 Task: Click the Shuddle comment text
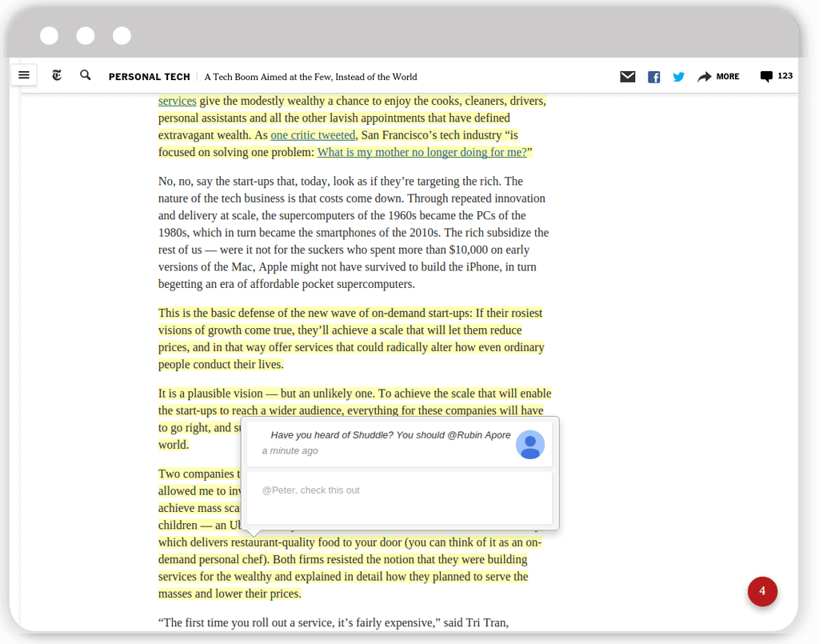[x=390, y=435]
